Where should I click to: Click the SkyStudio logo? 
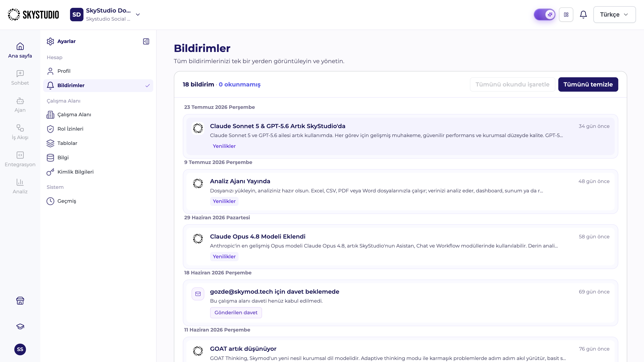tap(33, 15)
